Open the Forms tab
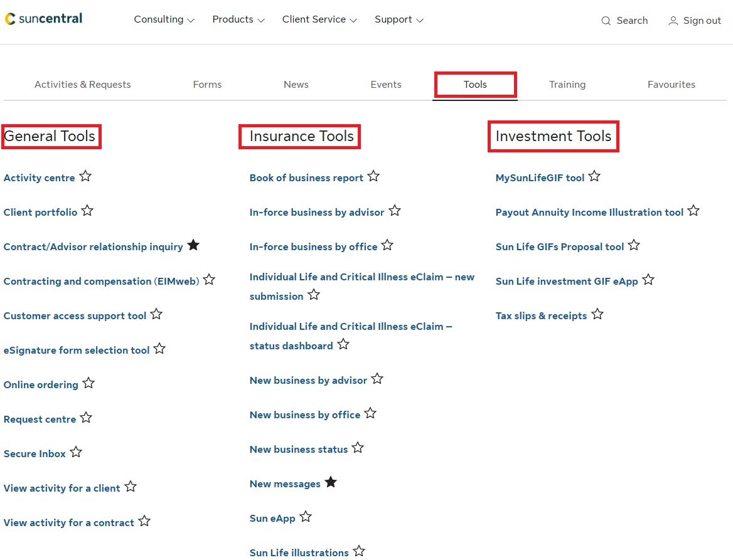Screen dimensions: 733x560 click(207, 85)
